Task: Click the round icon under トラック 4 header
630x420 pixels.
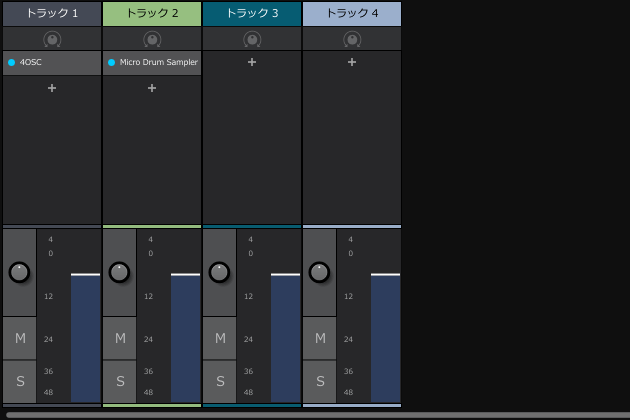Action: tap(352, 40)
